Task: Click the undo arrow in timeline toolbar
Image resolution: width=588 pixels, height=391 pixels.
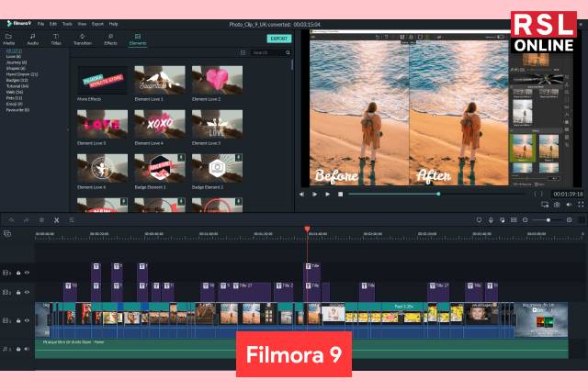Action: coord(12,220)
